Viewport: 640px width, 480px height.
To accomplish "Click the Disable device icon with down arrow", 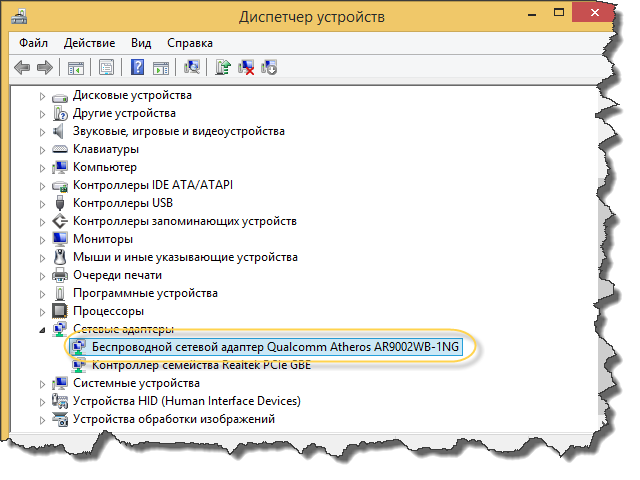I will [x=269, y=67].
